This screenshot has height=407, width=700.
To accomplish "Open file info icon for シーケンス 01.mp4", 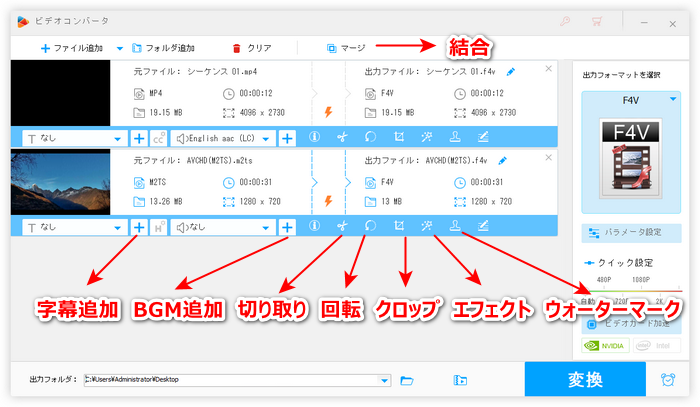I will coord(314,138).
